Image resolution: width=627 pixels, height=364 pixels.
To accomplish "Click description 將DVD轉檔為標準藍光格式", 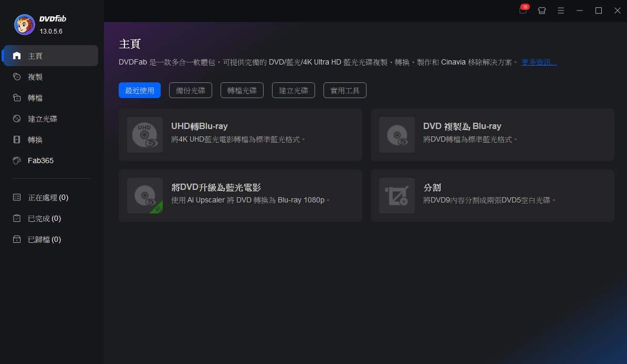I will pos(471,140).
